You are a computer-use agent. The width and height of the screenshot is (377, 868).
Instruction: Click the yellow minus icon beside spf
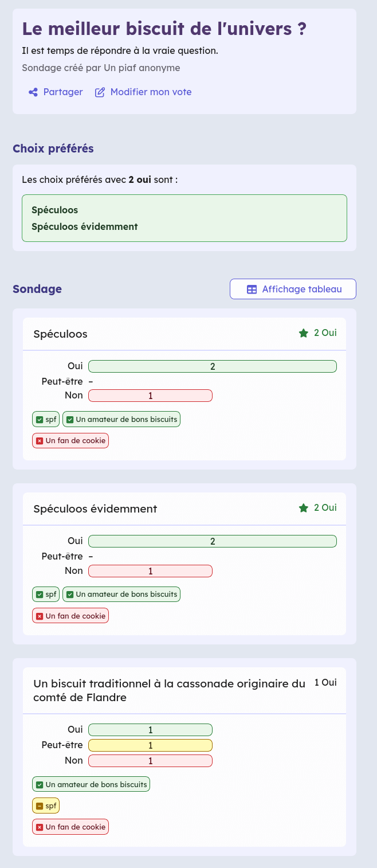click(40, 806)
